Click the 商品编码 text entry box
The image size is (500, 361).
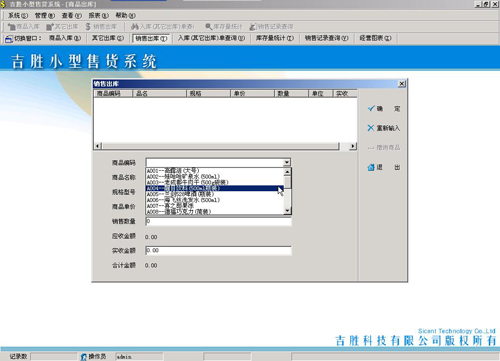tap(214, 162)
